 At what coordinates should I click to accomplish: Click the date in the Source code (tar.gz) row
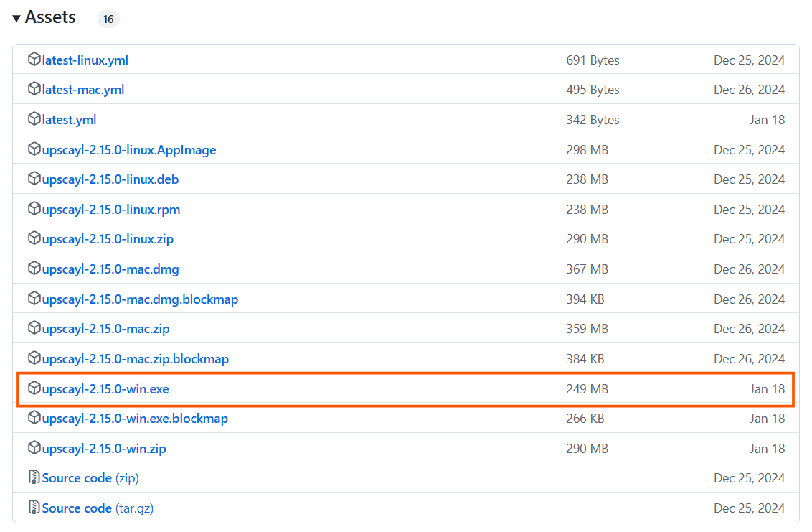coord(750,508)
